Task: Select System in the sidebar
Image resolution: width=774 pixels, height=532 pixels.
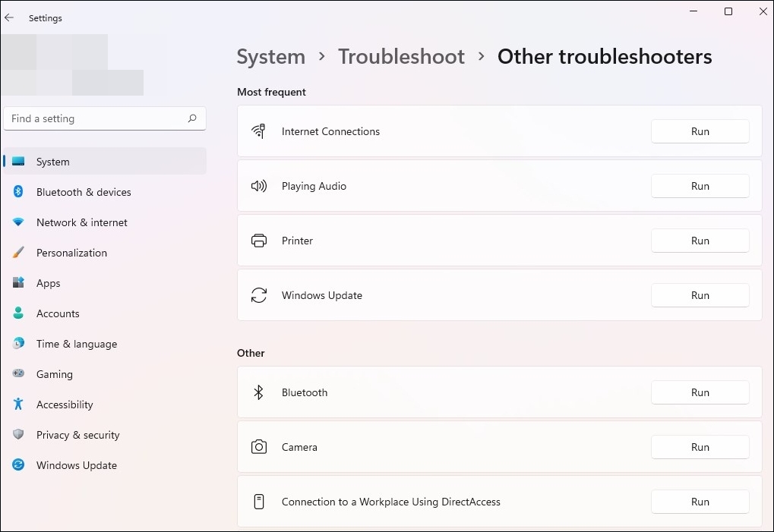Action: 52,162
